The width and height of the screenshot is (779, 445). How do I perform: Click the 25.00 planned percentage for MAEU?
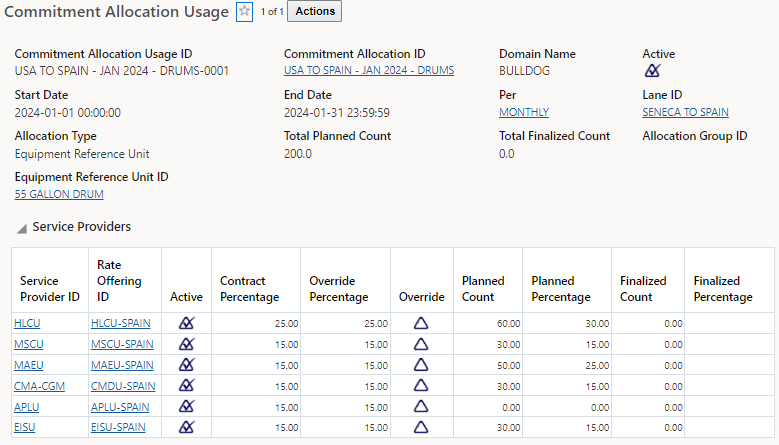597,366
